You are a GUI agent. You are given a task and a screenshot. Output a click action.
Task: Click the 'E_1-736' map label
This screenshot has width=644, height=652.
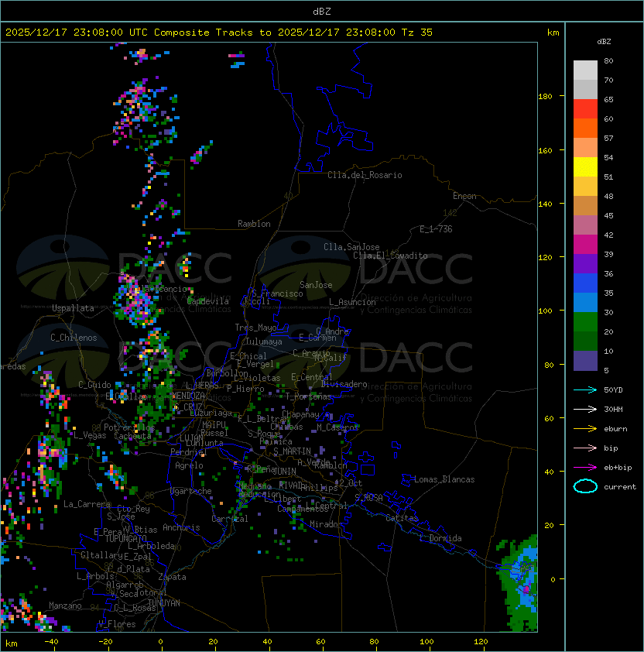pos(436,229)
